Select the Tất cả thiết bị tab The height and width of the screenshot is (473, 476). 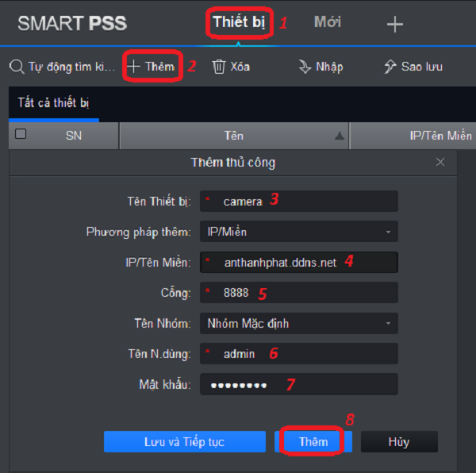(53, 103)
